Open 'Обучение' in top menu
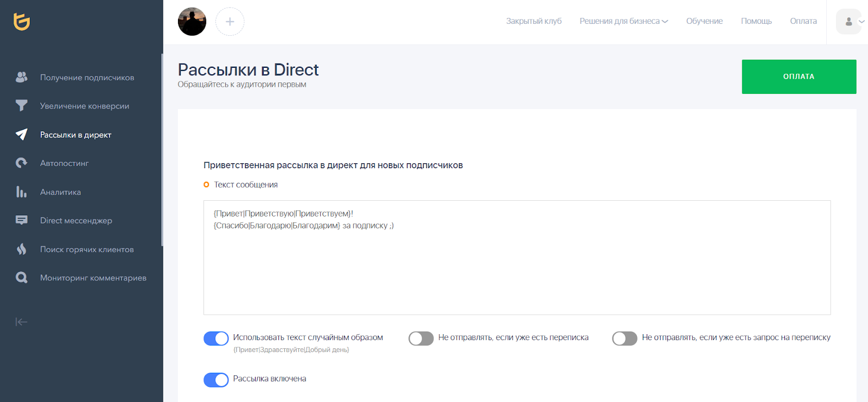This screenshot has width=868, height=402. [704, 21]
